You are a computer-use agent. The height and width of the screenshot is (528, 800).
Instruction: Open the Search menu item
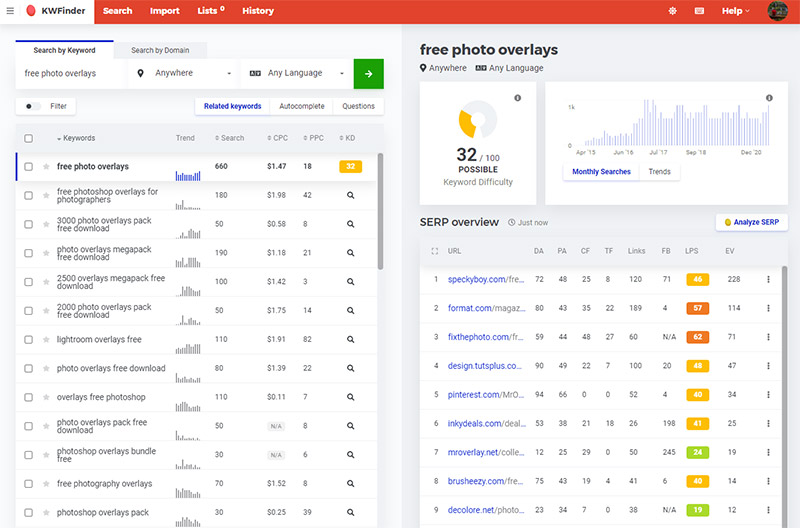pyautogui.click(x=117, y=11)
